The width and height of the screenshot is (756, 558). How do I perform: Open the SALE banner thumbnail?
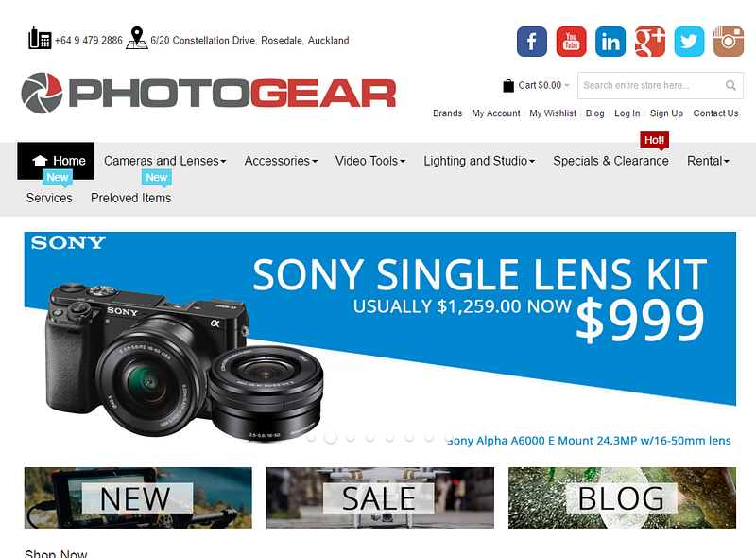coord(380,497)
